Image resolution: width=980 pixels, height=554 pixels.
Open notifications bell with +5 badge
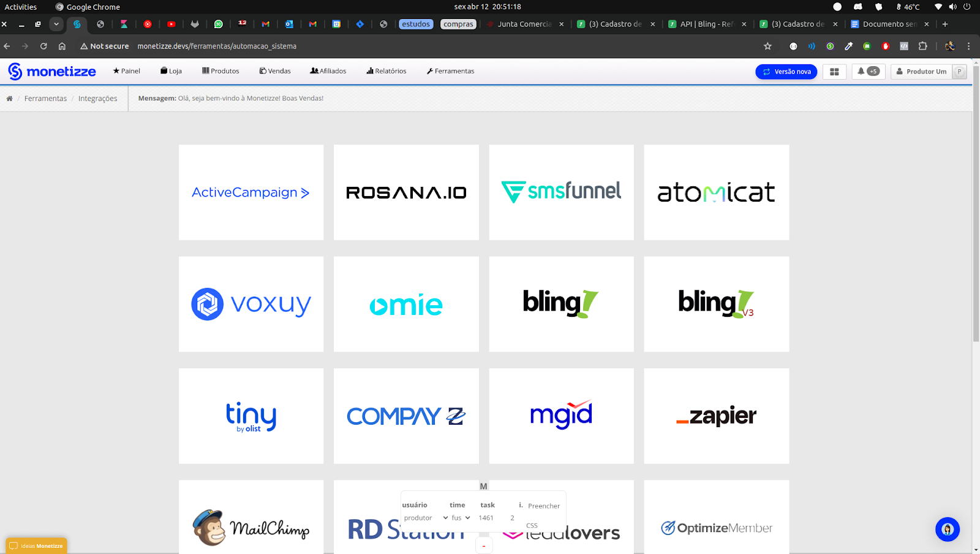(869, 72)
